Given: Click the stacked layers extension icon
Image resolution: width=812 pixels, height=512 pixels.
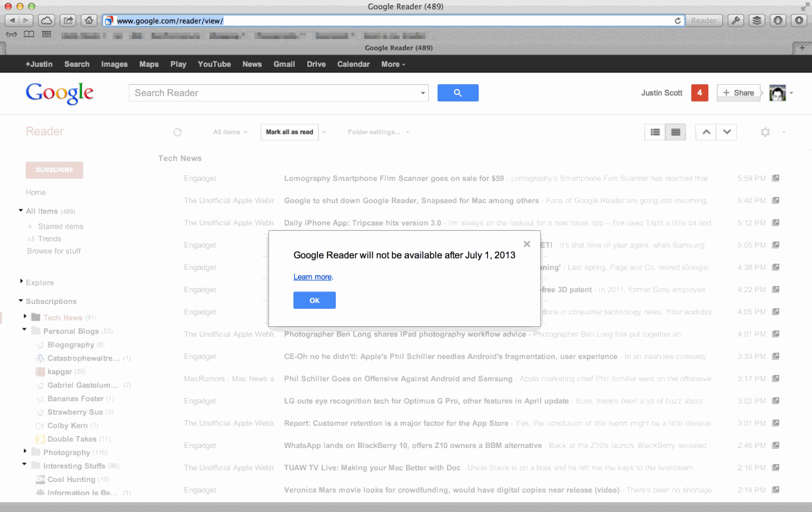Looking at the screenshot, I should tap(756, 20).
